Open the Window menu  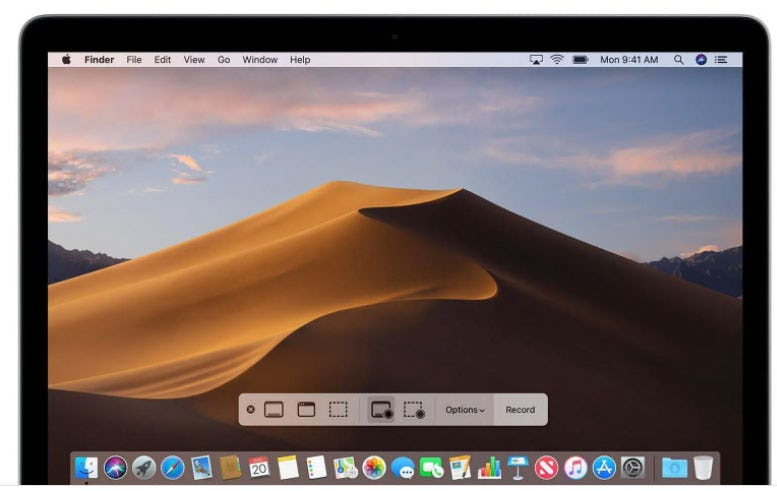click(260, 59)
